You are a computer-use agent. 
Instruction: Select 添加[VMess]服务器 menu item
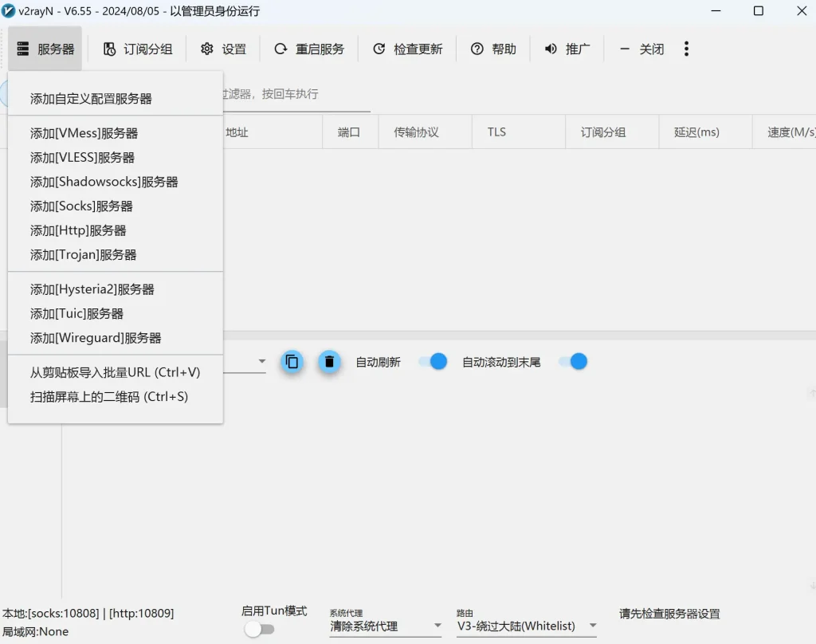click(x=84, y=133)
